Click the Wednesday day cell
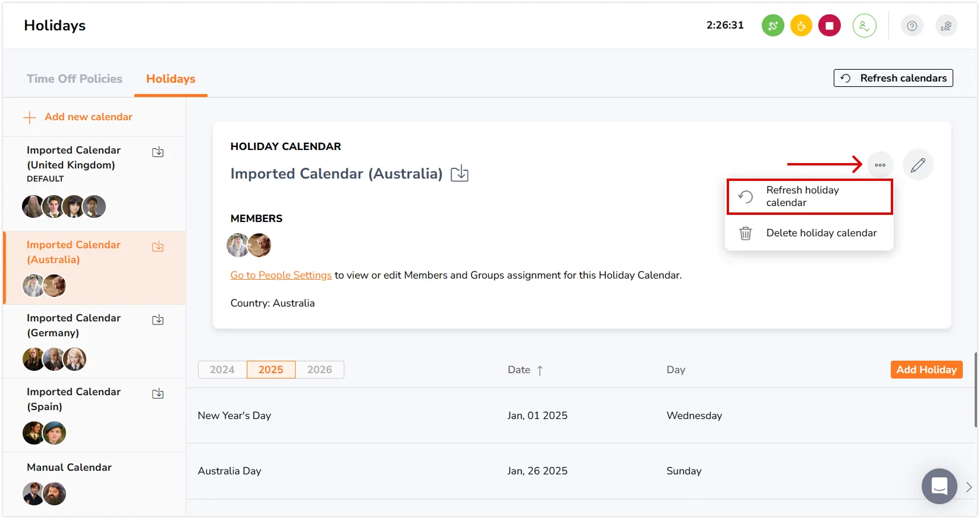Viewport: 980px width, 519px height. point(695,415)
